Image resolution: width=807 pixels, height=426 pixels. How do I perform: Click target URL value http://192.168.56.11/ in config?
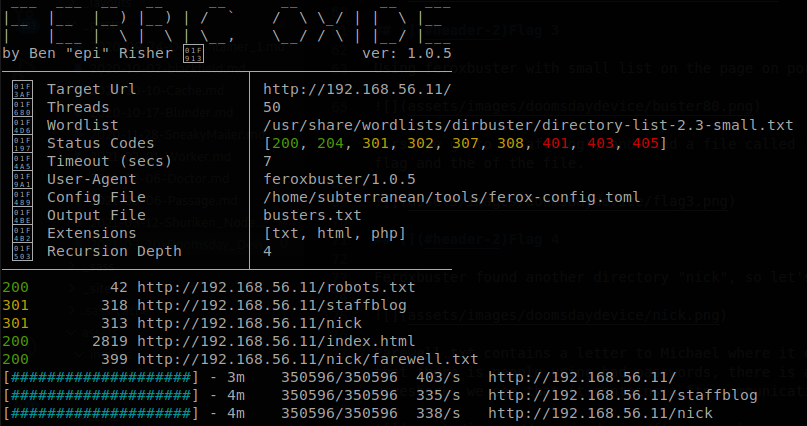(357, 90)
